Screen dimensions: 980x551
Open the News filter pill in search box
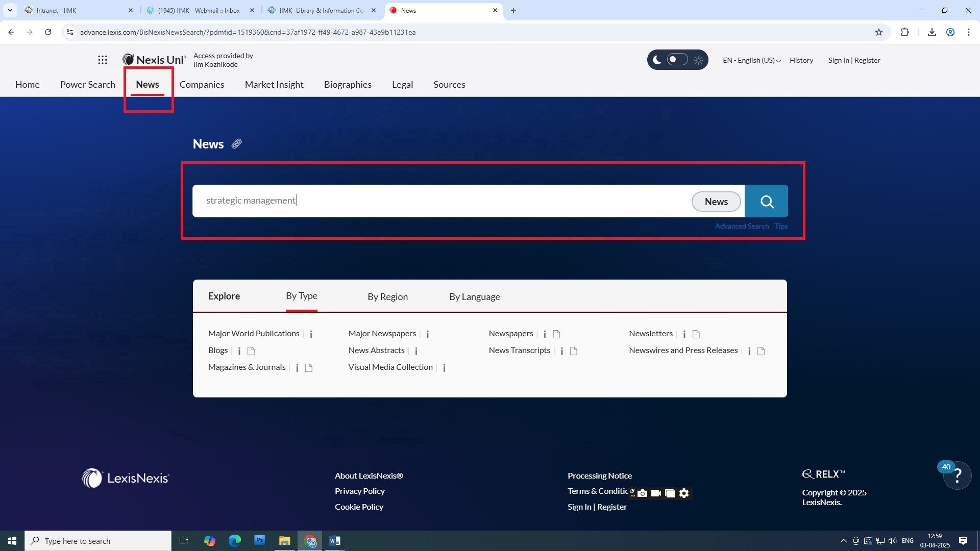coord(716,202)
